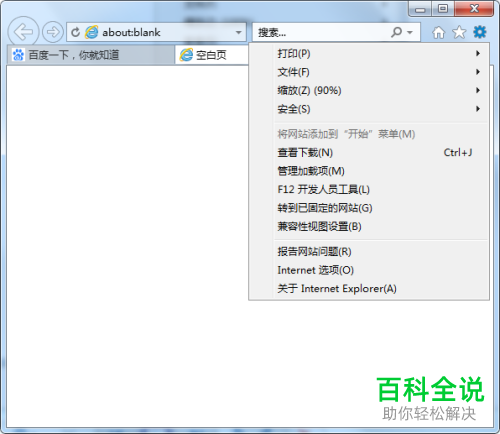The image size is (500, 434).
Task: Open the 文件(F) menu item
Action: pos(369,72)
